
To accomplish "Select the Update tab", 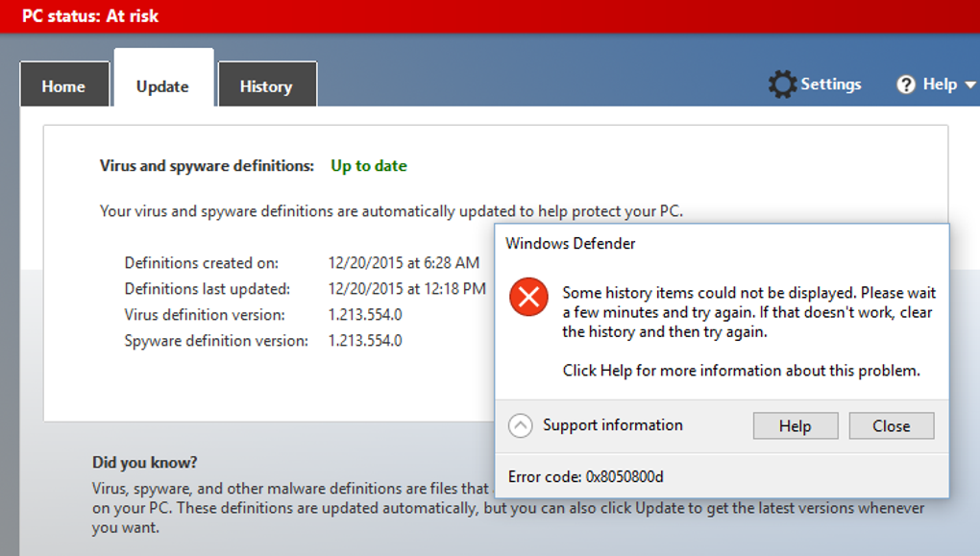I will 162,86.
